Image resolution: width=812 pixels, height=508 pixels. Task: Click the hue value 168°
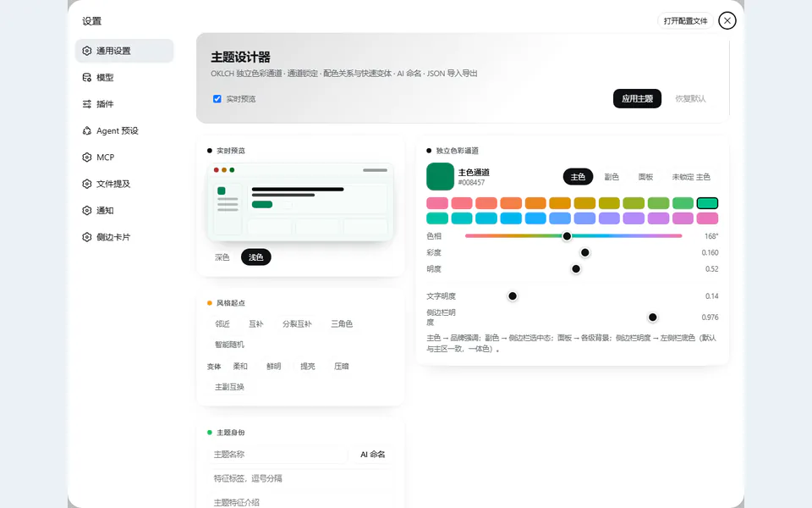click(x=711, y=236)
